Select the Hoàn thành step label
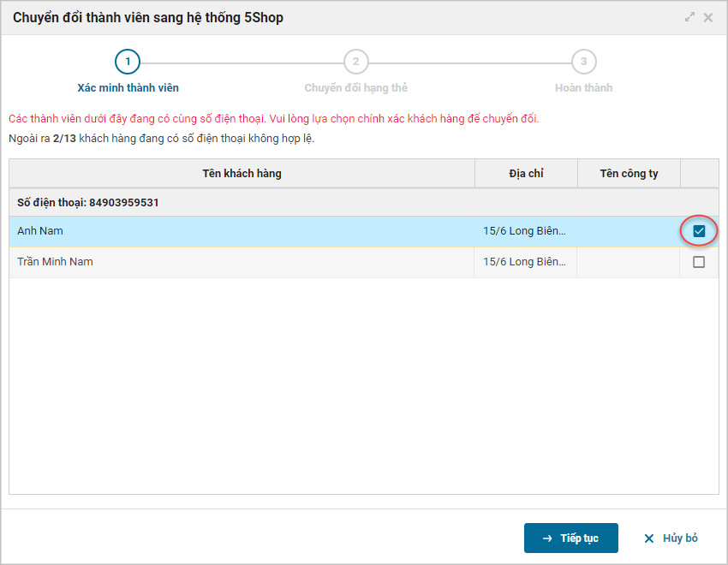This screenshot has width=728, height=565. point(583,87)
